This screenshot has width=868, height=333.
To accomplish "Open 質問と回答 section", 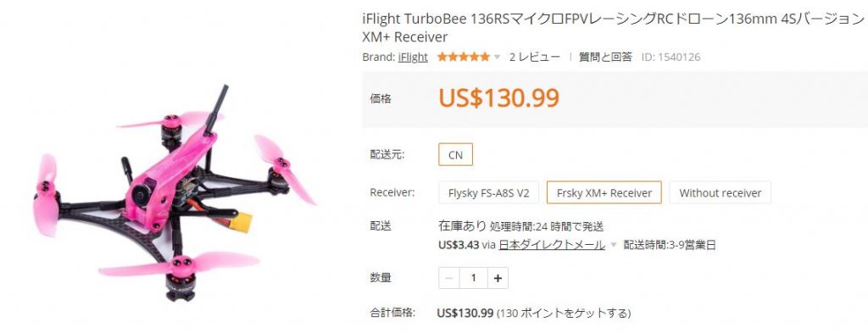I will 605,57.
